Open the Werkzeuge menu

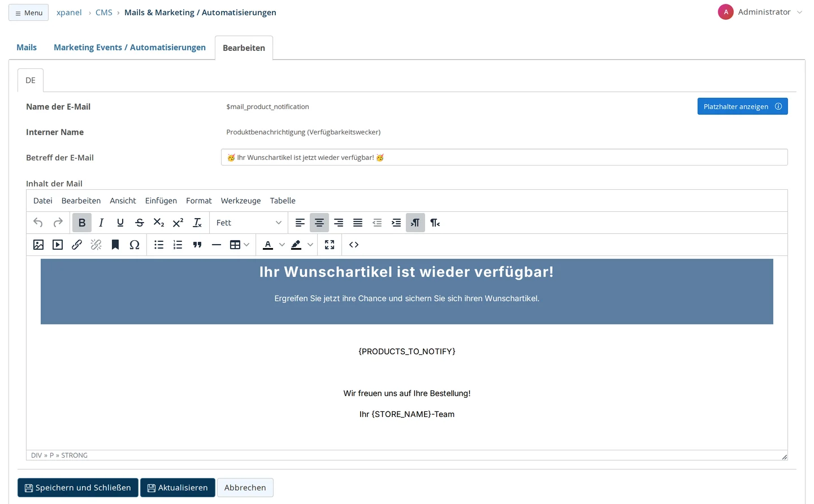[241, 201]
